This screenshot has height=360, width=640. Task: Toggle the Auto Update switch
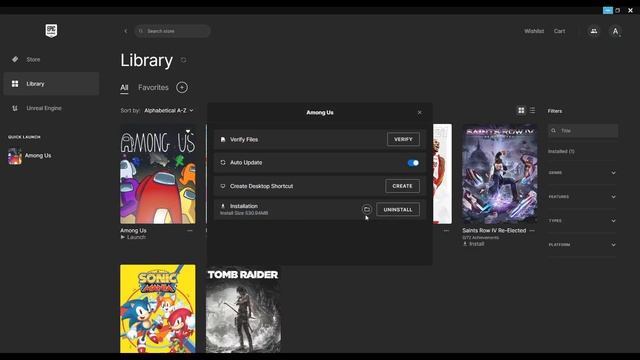[413, 163]
